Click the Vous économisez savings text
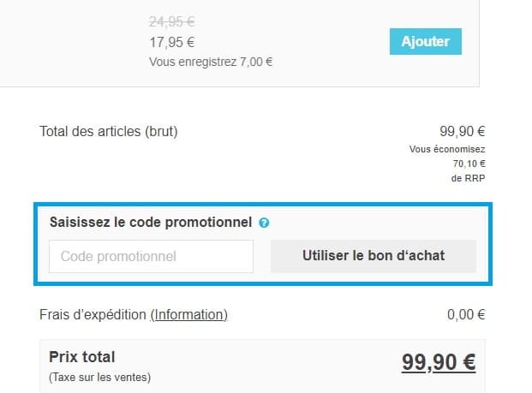Image resolution: width=532 pixels, height=393 pixels. point(447,149)
